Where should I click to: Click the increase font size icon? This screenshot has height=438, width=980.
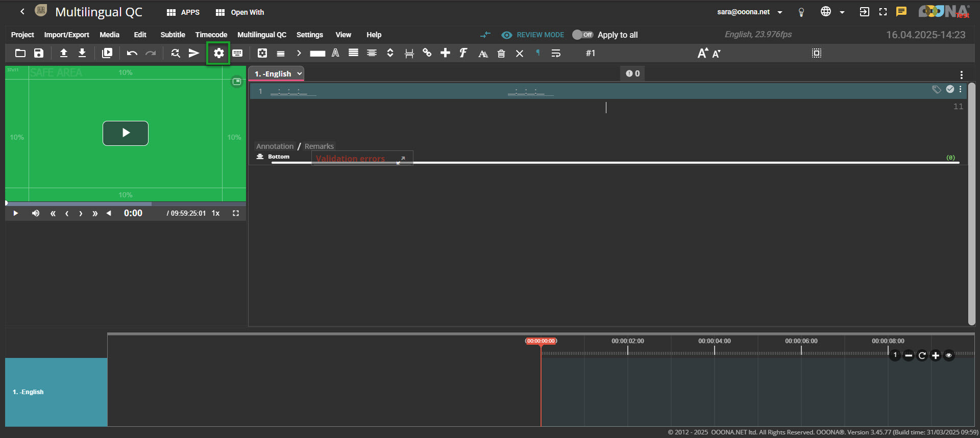click(702, 53)
